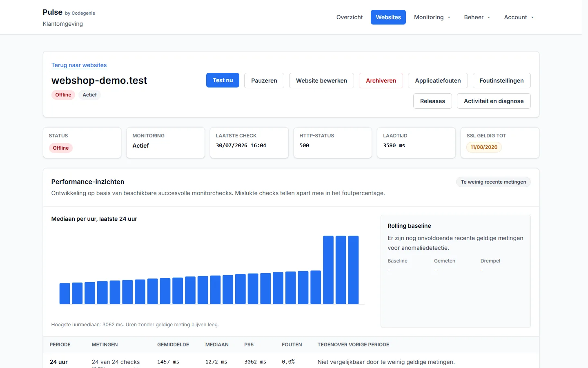The width and height of the screenshot is (588, 368).
Task: View the Releases page
Action: tap(432, 101)
